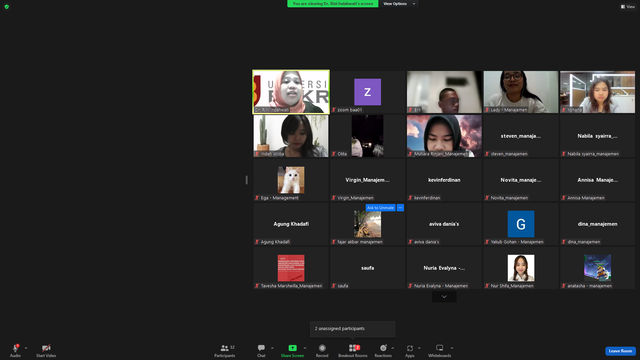Click the purple Z avatar tile
Image resolution: width=640 pixels, height=360 pixels.
coord(367,92)
